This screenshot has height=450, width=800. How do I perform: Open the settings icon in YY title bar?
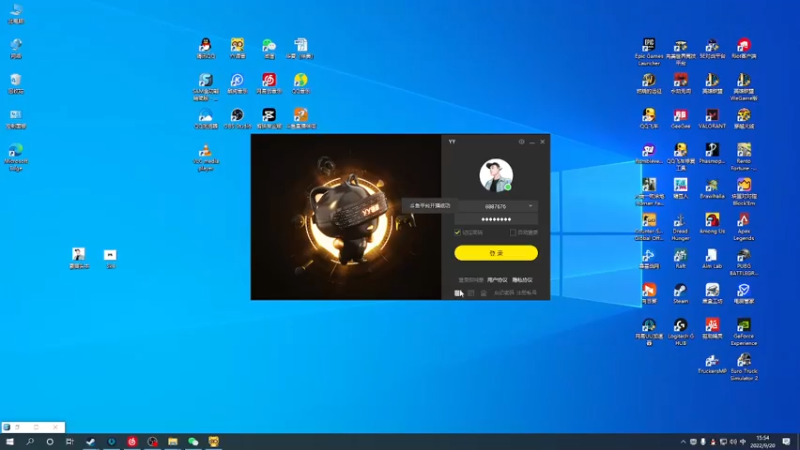coord(521,142)
